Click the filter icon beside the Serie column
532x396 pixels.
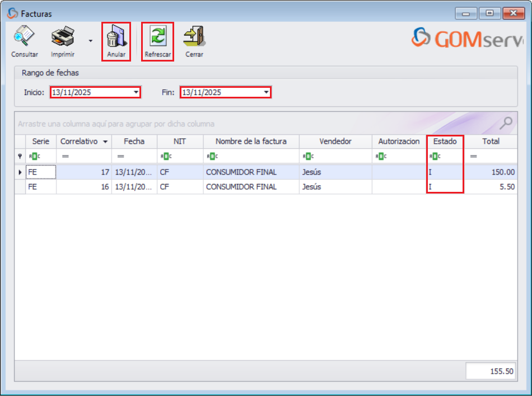pyautogui.click(x=34, y=156)
